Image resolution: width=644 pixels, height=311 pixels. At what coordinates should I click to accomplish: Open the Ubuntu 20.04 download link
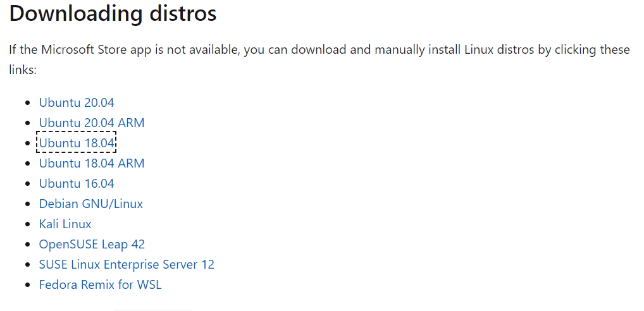tap(76, 102)
